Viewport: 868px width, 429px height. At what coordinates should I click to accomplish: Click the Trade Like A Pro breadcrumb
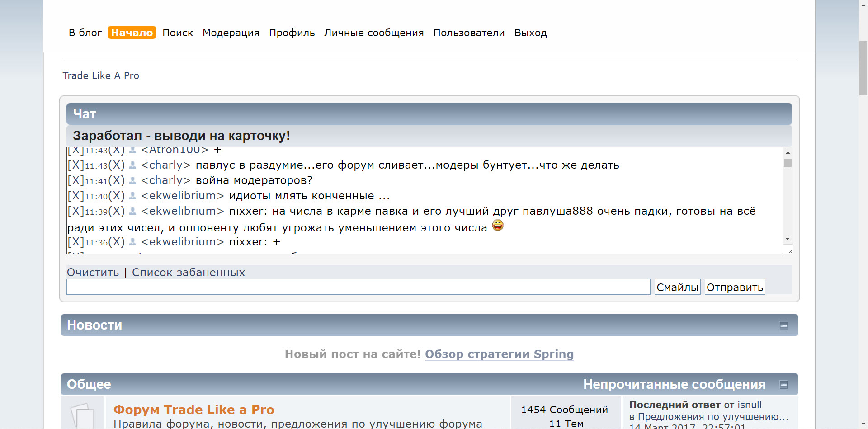101,75
